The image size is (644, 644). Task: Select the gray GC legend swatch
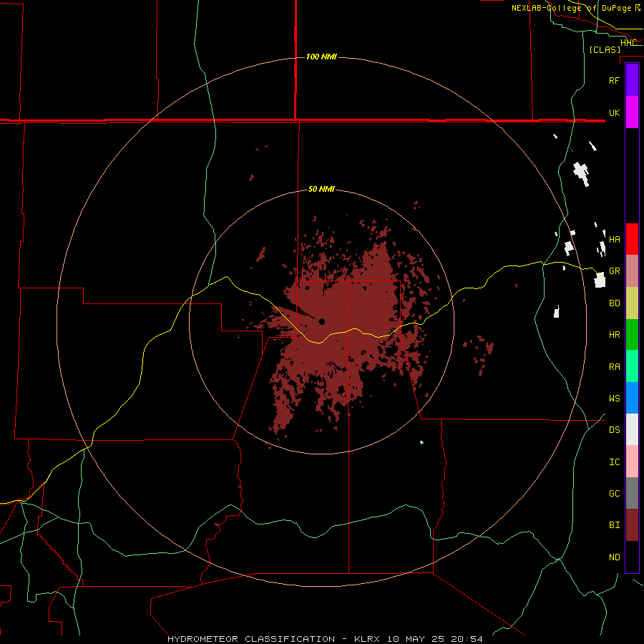coord(632,493)
